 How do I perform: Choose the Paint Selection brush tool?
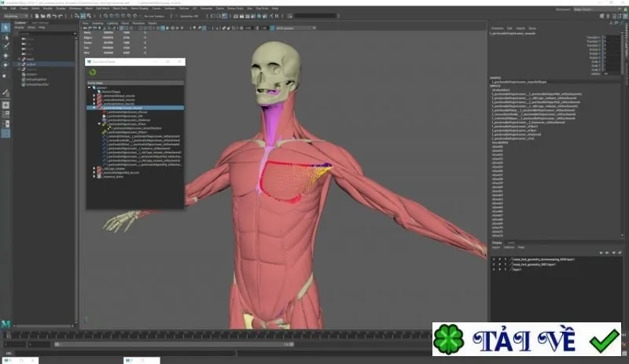pos(6,46)
